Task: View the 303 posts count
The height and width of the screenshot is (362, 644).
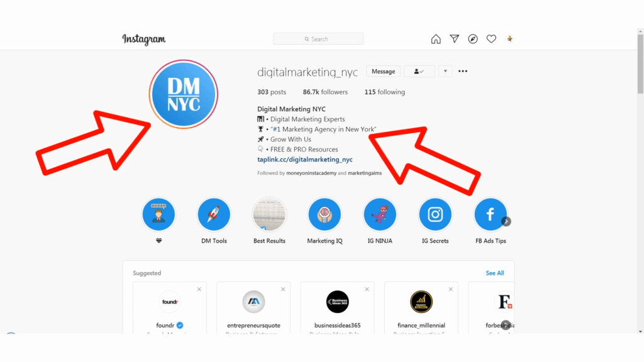Action: pos(272,92)
